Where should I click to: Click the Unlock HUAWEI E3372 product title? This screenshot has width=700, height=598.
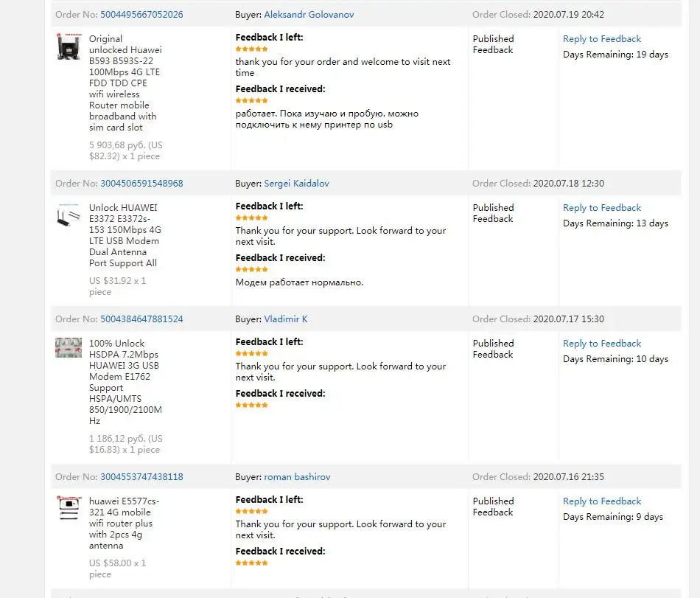click(x=125, y=235)
